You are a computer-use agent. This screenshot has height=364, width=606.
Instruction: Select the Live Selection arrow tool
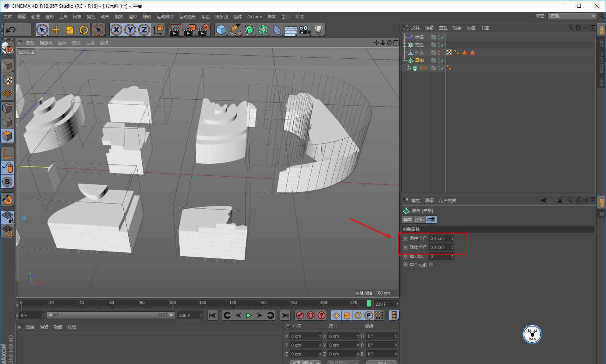pyautogui.click(x=42, y=30)
